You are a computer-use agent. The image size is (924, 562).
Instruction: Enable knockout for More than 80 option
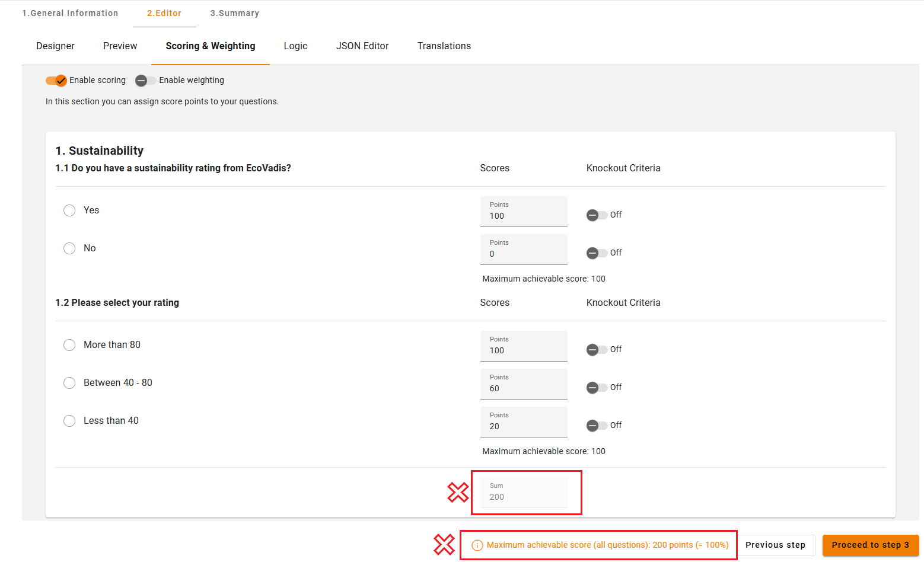[x=597, y=350]
